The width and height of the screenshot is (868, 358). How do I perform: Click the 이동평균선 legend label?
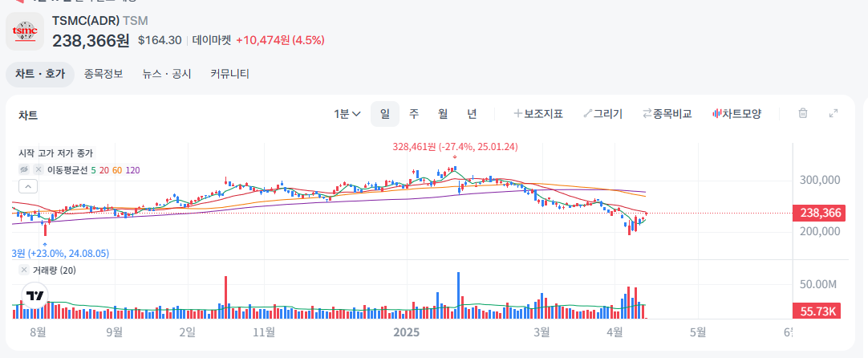[67, 170]
